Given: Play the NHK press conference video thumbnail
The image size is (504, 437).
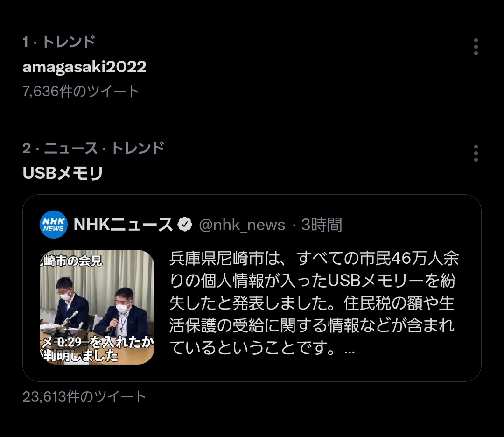Looking at the screenshot, I should (x=97, y=307).
